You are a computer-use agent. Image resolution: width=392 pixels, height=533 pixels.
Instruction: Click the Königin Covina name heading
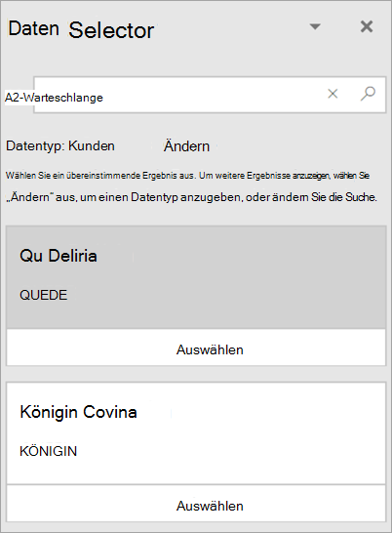point(78,412)
